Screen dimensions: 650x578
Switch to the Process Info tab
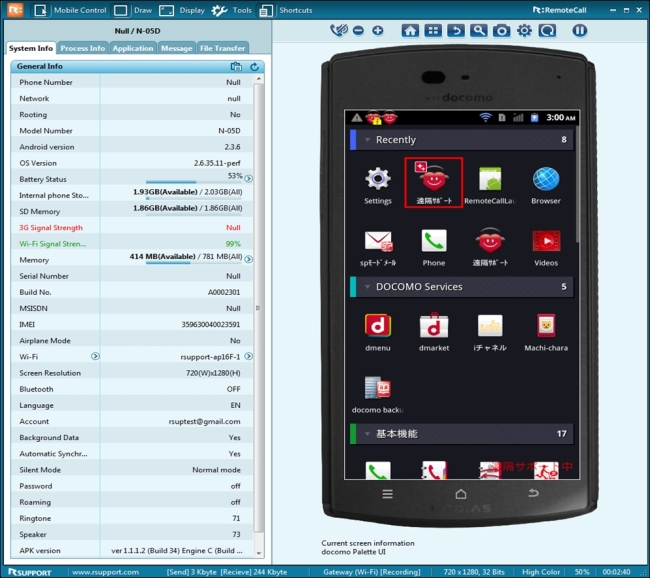tap(83, 48)
